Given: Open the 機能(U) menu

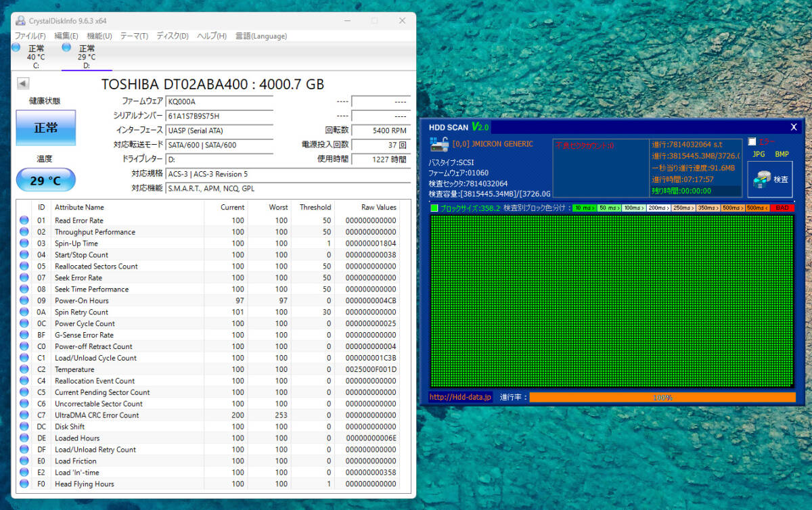Looking at the screenshot, I should [x=99, y=36].
